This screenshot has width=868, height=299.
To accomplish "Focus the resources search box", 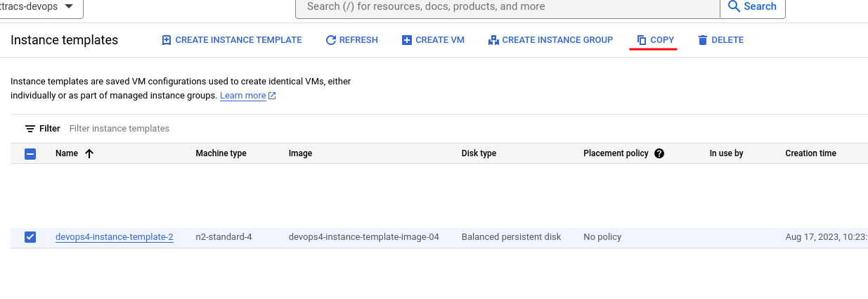I will coord(507,7).
